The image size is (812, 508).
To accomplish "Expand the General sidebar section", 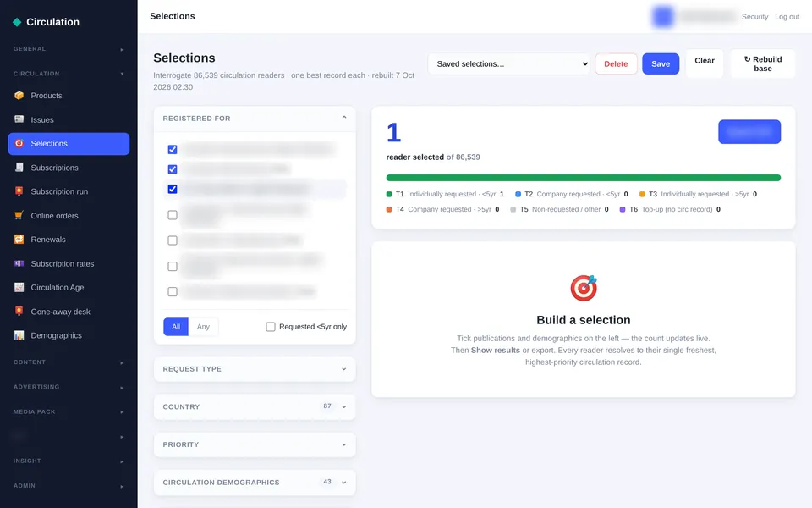I will (x=69, y=49).
